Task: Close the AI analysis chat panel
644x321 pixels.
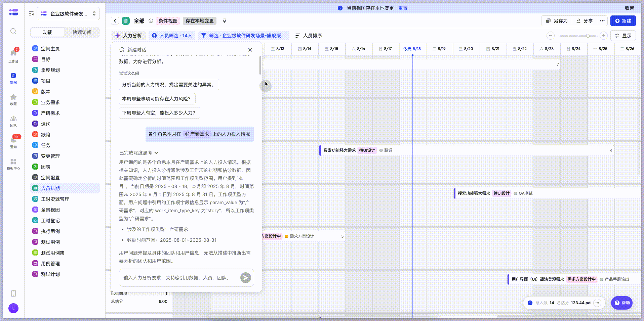Action: click(250, 50)
